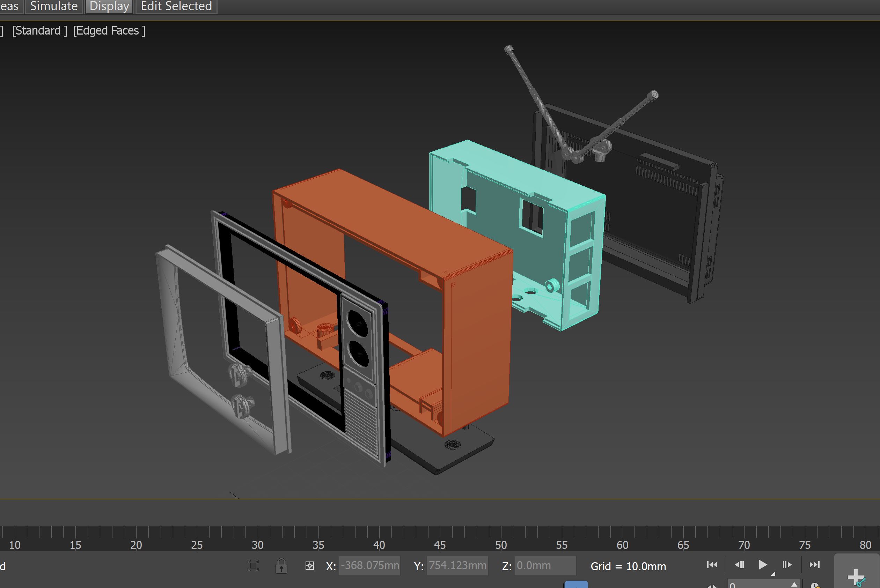Toggle Absolute/Offset transform mode
880x588 pixels.
[x=310, y=566]
